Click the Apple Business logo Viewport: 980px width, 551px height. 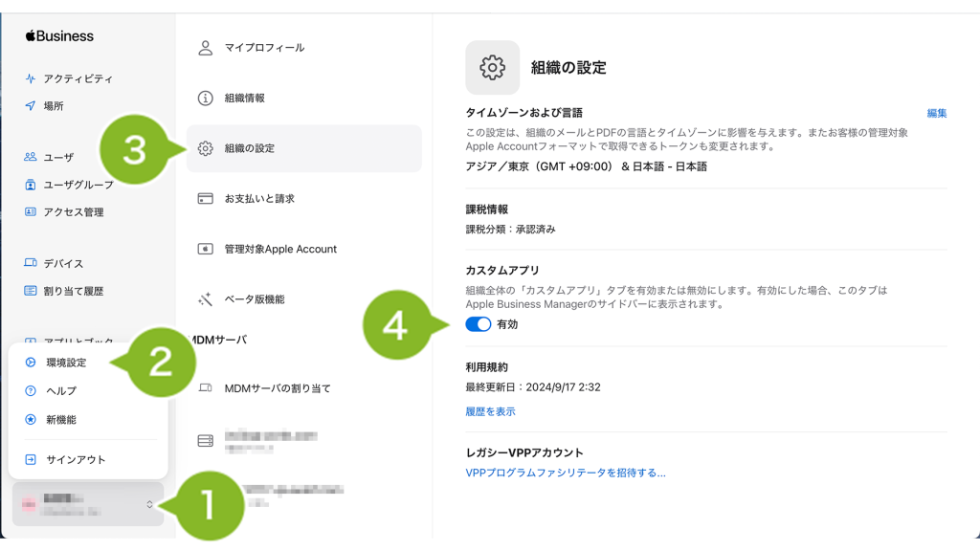(x=59, y=36)
